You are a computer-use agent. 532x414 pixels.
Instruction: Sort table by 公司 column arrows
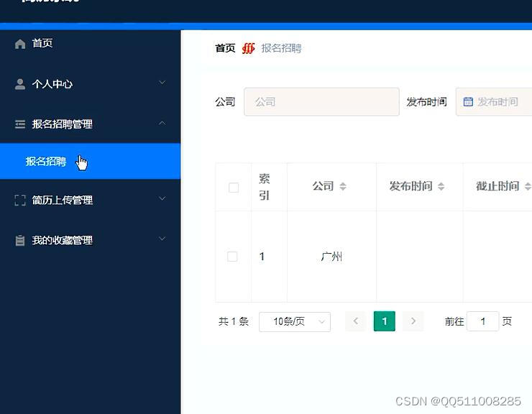click(x=343, y=186)
